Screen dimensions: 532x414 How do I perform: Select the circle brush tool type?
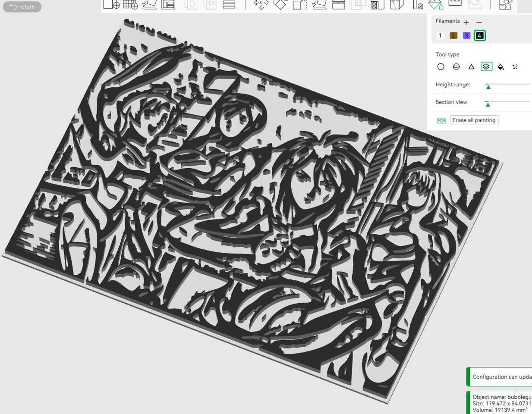[441, 67]
